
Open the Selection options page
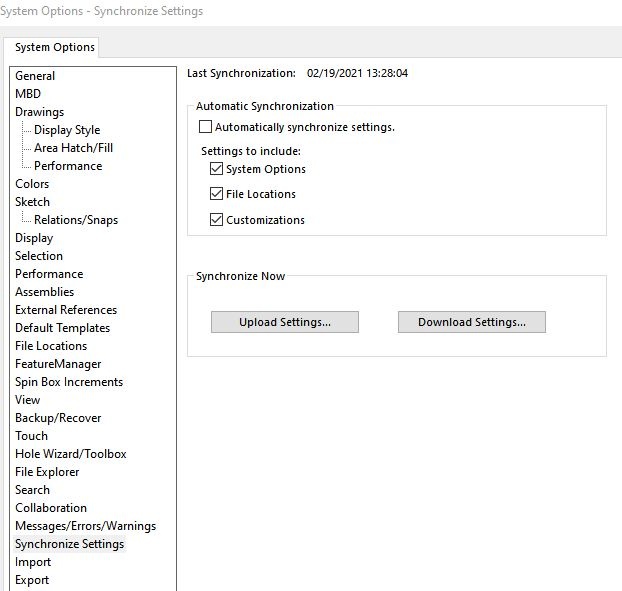[x=39, y=256]
